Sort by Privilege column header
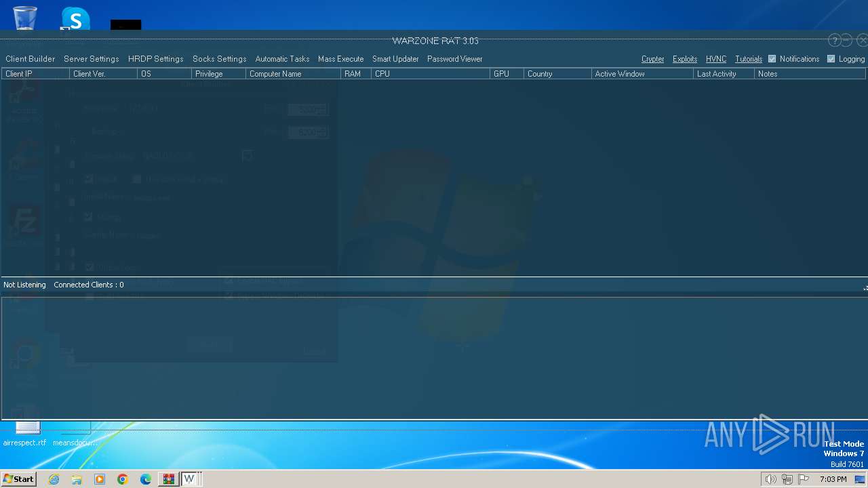Viewport: 868px width, 488px height. coord(218,74)
